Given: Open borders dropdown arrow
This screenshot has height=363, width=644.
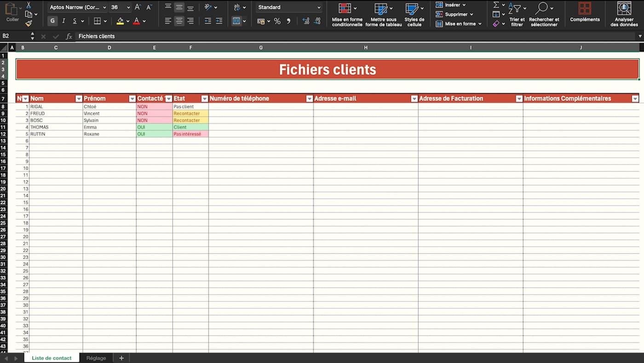Looking at the screenshot, I should (x=105, y=21).
